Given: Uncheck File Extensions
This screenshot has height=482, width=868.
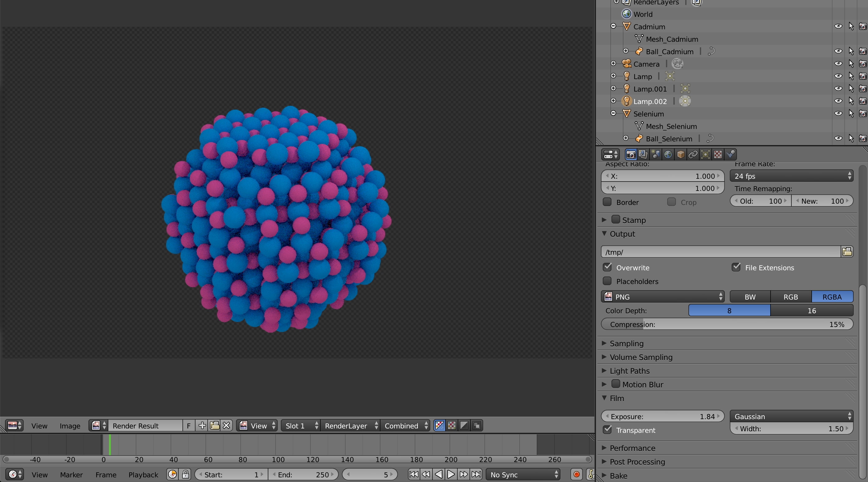Looking at the screenshot, I should (736, 267).
